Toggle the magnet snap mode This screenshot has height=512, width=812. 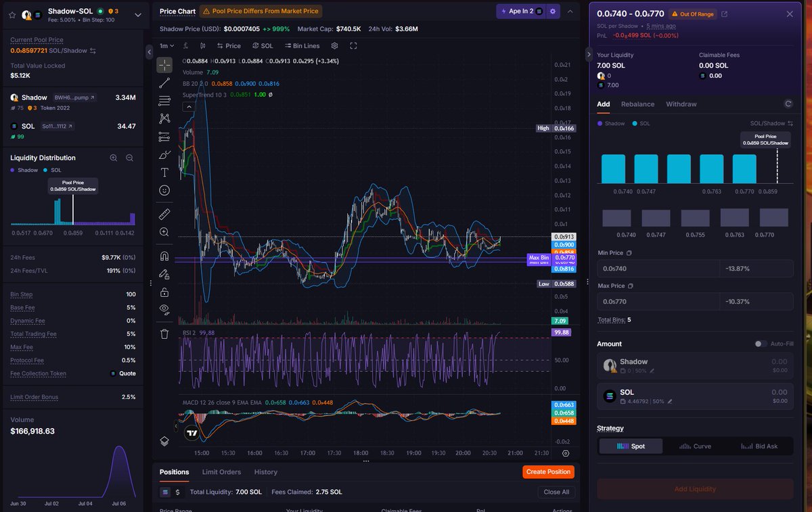[x=164, y=256]
